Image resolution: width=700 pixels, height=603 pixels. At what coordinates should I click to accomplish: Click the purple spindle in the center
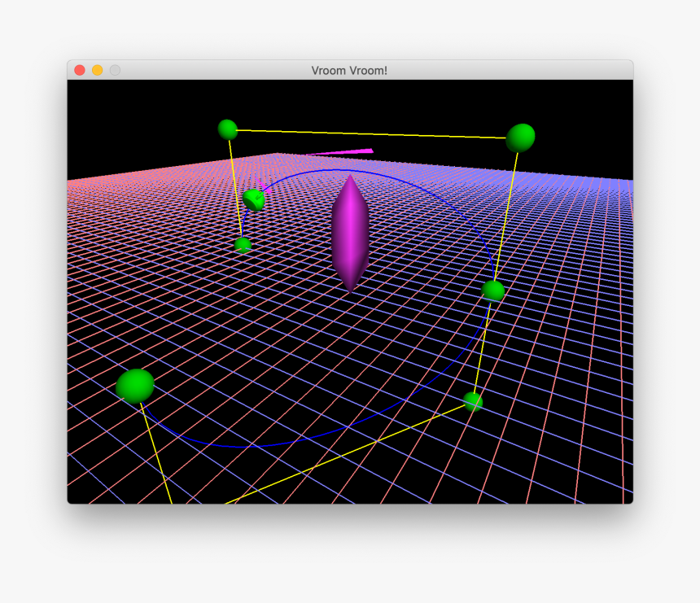tap(350, 233)
